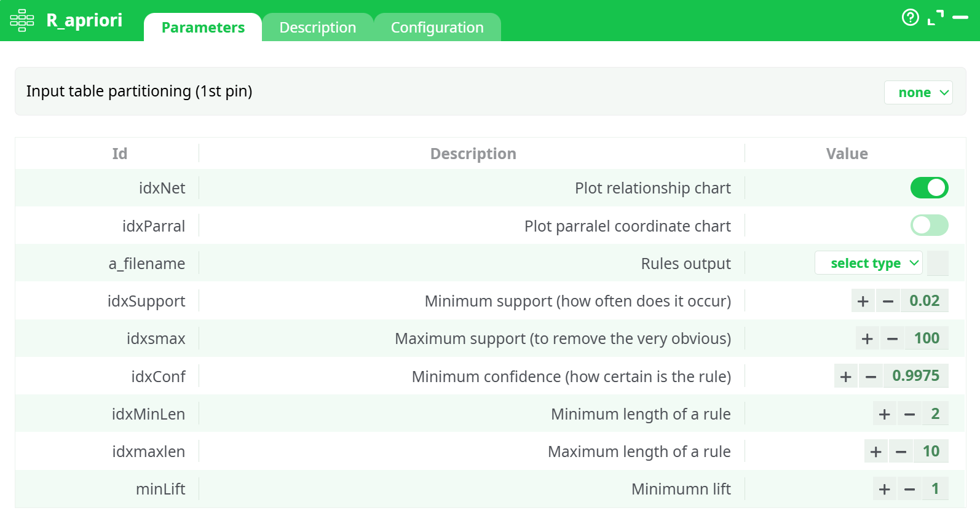The image size is (980, 524).
Task: Open the help question mark icon
Action: pos(910,17)
